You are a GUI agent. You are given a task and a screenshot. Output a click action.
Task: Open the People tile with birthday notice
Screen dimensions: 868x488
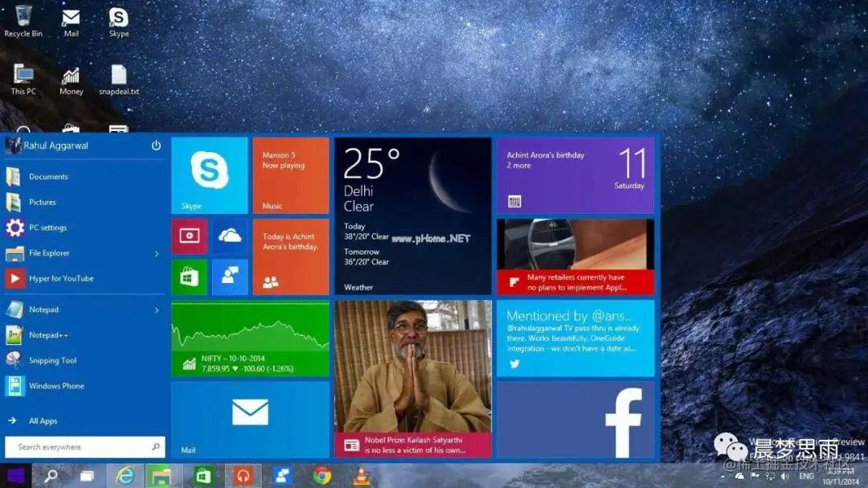click(x=291, y=257)
